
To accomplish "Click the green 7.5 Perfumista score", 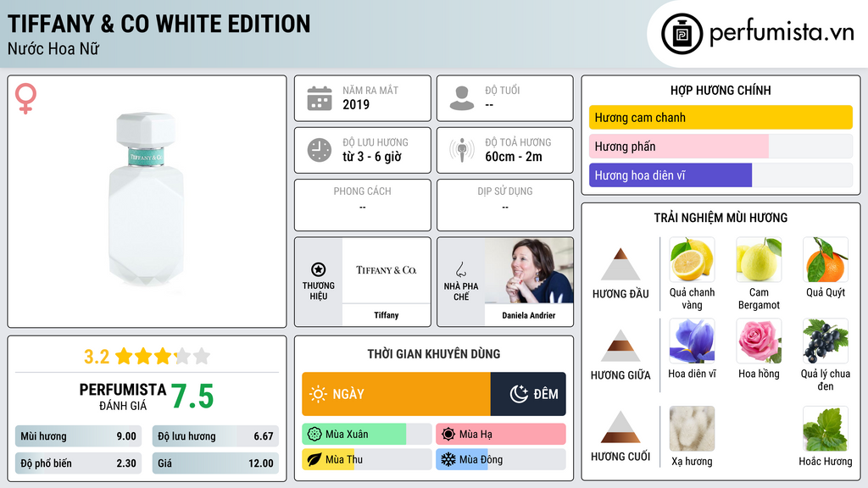I will 192,396.
